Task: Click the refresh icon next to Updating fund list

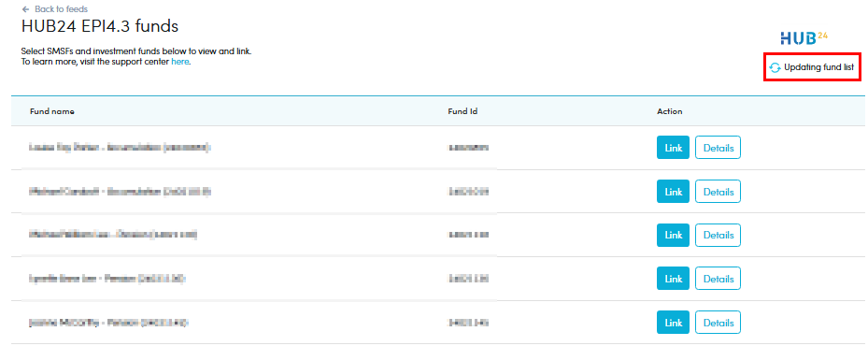Action: click(x=775, y=67)
